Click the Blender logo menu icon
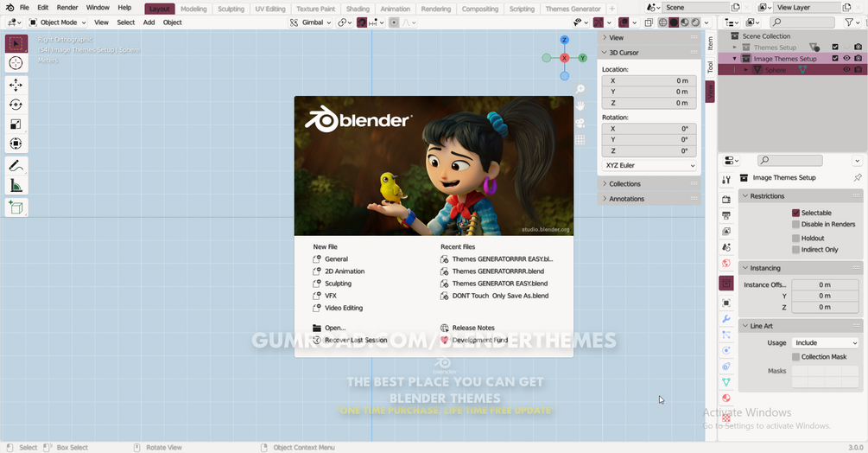Image resolution: width=868 pixels, height=453 pixels. pyautogui.click(x=10, y=8)
